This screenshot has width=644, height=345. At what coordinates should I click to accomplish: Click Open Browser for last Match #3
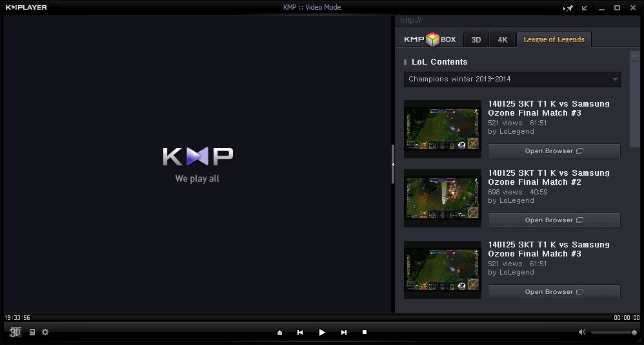tap(554, 291)
